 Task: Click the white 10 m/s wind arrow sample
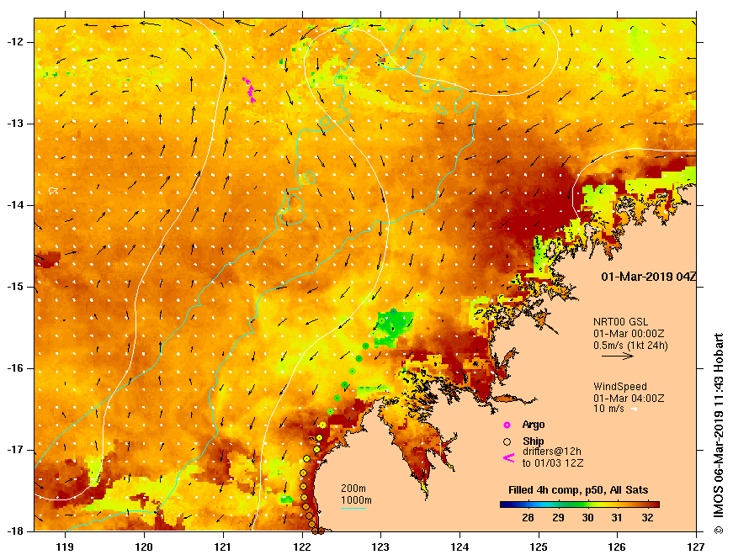click(635, 409)
